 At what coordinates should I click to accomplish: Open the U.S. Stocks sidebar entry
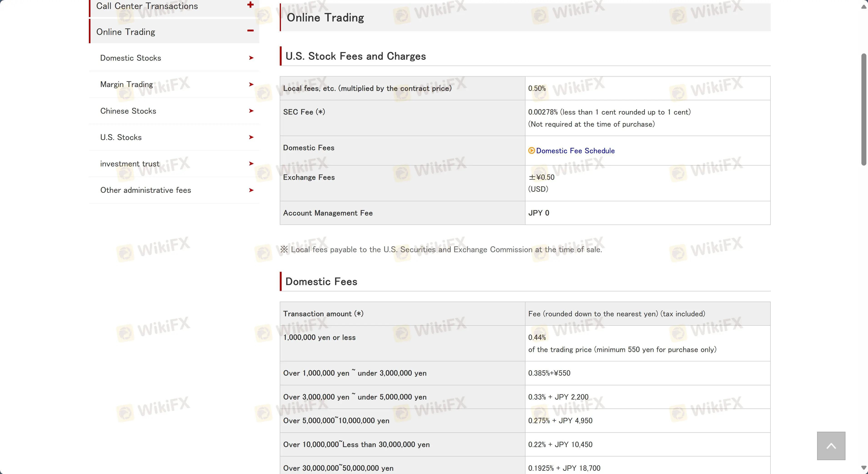coord(121,137)
